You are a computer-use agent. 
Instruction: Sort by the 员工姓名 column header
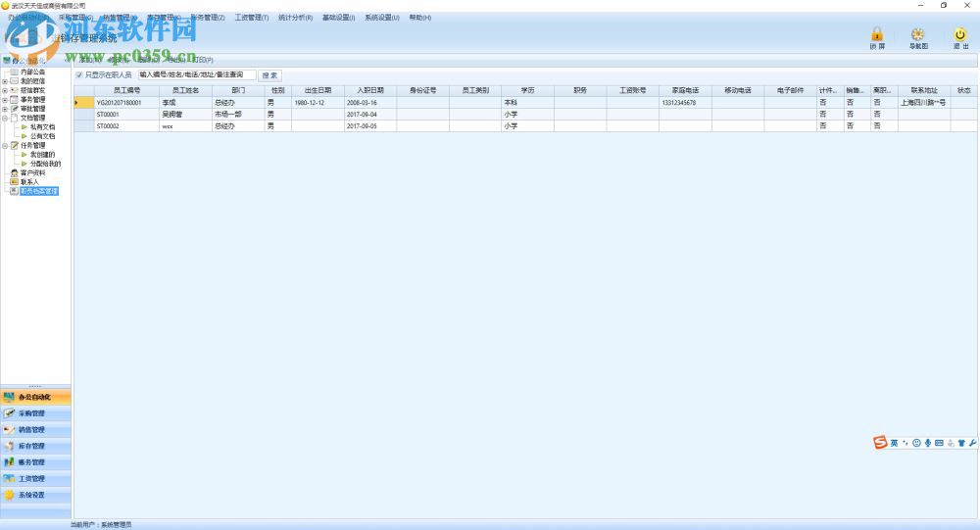point(185,91)
